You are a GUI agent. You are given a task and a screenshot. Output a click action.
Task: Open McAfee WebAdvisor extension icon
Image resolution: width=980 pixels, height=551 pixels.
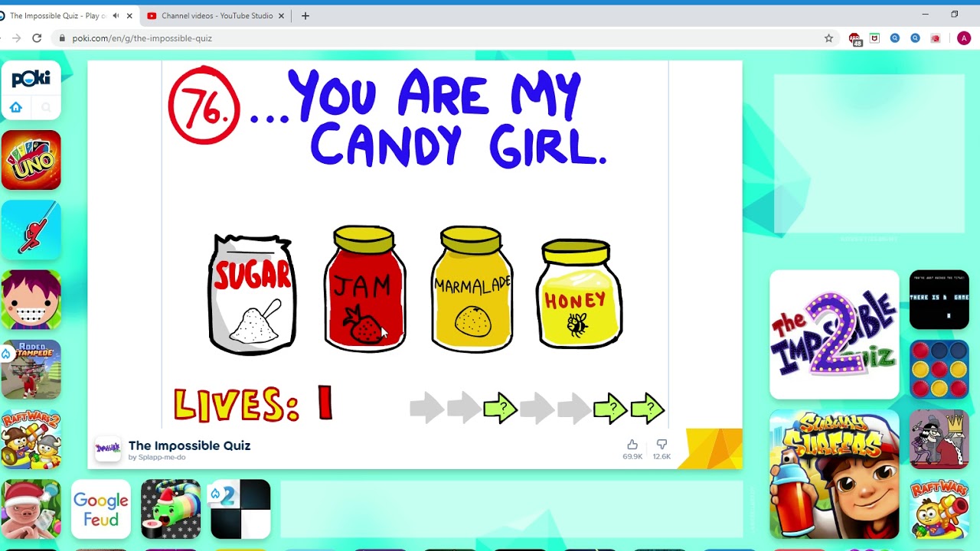(x=875, y=38)
